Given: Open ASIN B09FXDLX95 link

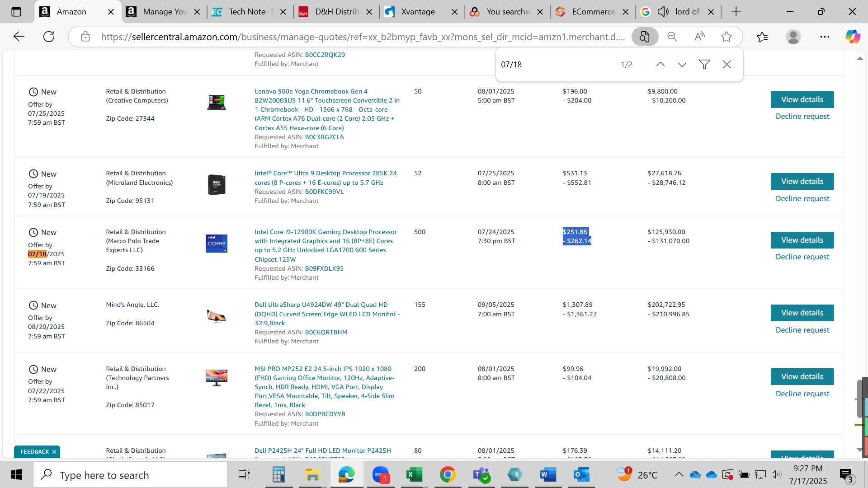Looking at the screenshot, I should coord(324,268).
